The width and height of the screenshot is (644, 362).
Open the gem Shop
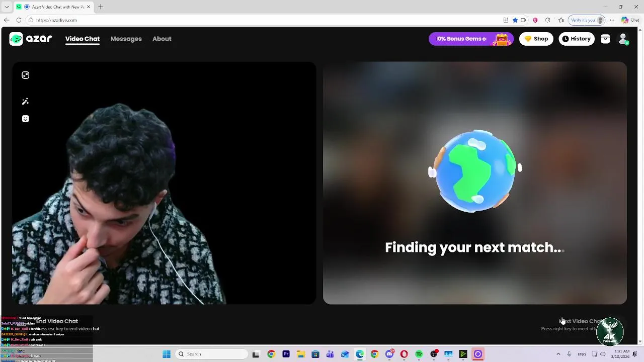pos(536,39)
